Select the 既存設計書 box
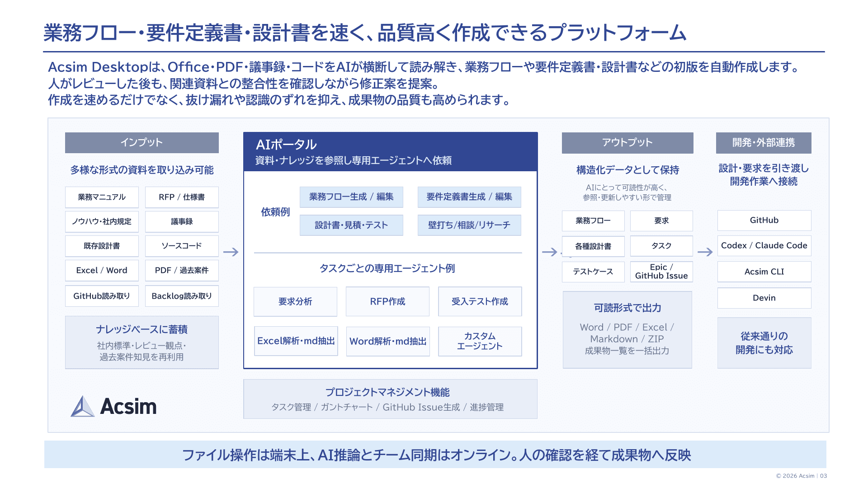The image size is (868, 488). 102,246
